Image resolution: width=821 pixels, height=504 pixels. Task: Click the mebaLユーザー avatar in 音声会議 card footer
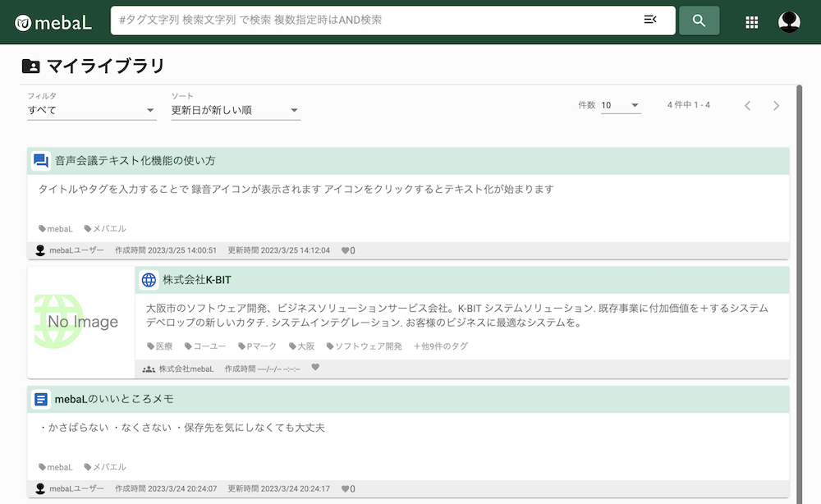tap(40, 250)
